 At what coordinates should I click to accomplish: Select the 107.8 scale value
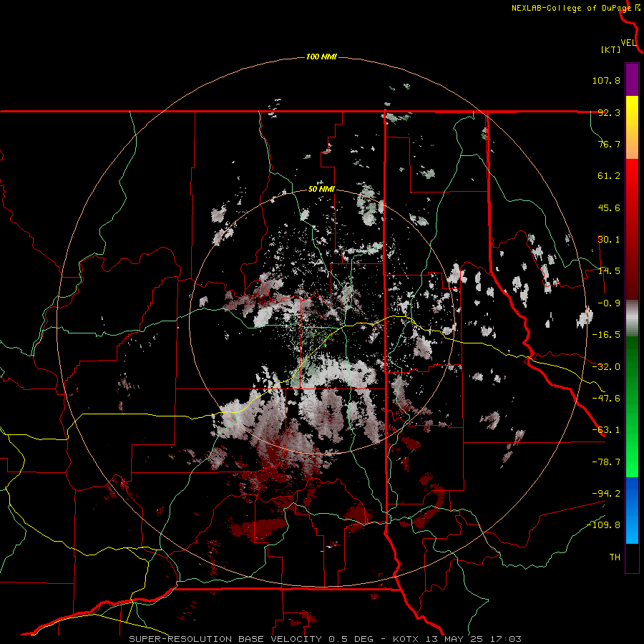606,80
